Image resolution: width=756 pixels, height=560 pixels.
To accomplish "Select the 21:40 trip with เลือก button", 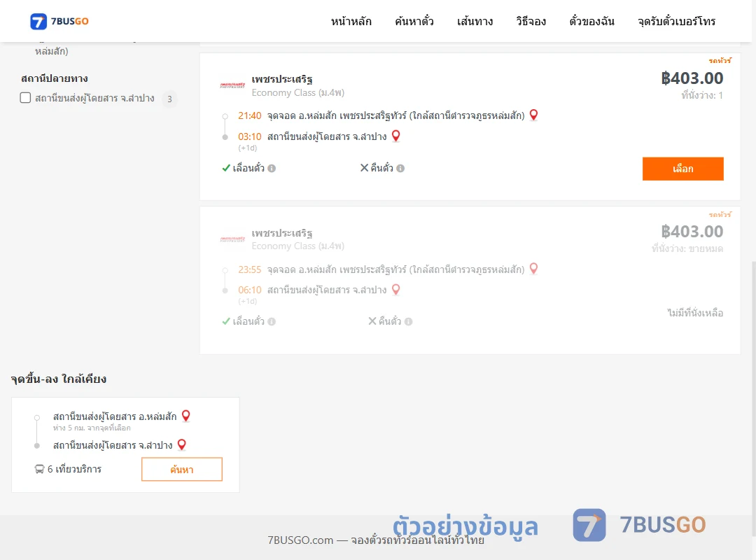I will (x=682, y=169).
